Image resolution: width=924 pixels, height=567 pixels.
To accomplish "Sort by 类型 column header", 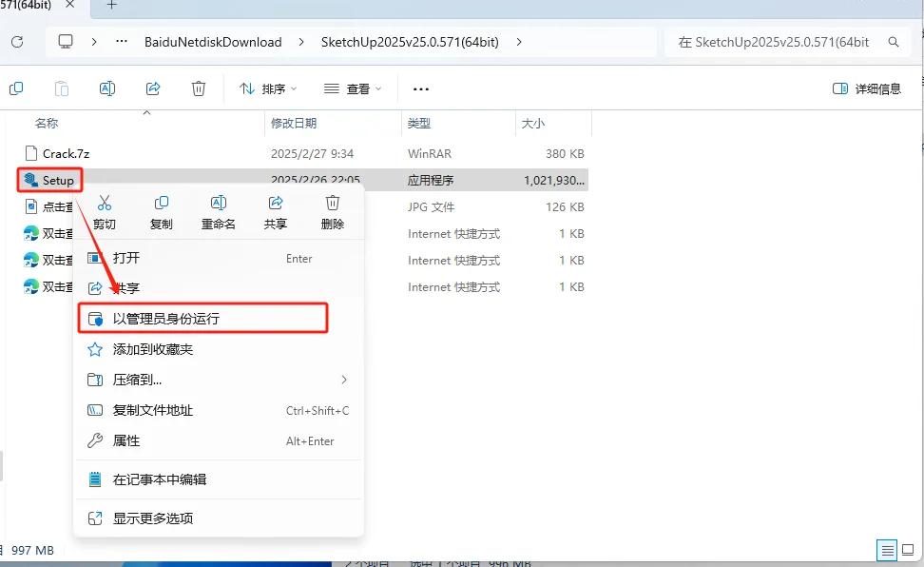I will pyautogui.click(x=419, y=124).
